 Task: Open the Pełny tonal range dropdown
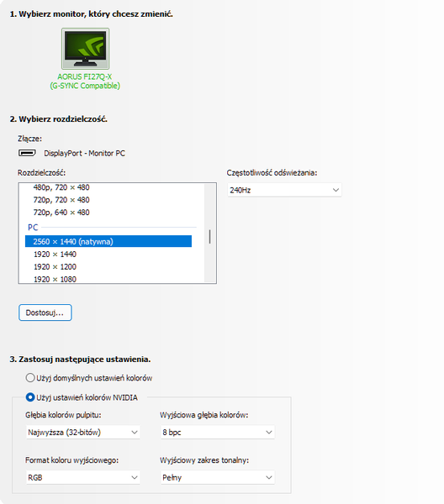coord(218,477)
